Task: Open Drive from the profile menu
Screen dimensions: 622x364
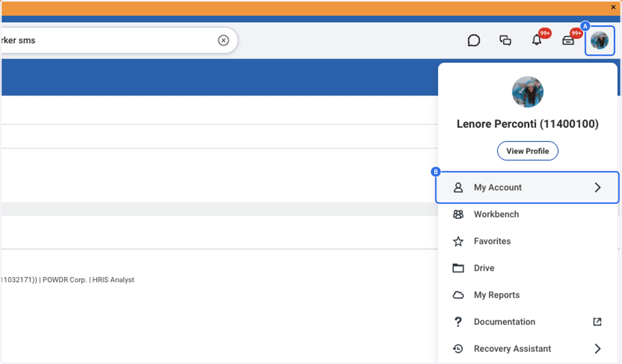Action: pos(528,268)
